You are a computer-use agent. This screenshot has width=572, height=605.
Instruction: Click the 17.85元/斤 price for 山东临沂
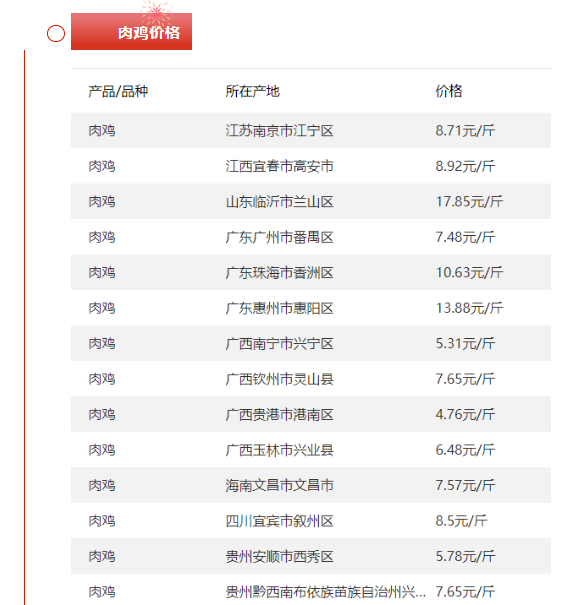469,201
